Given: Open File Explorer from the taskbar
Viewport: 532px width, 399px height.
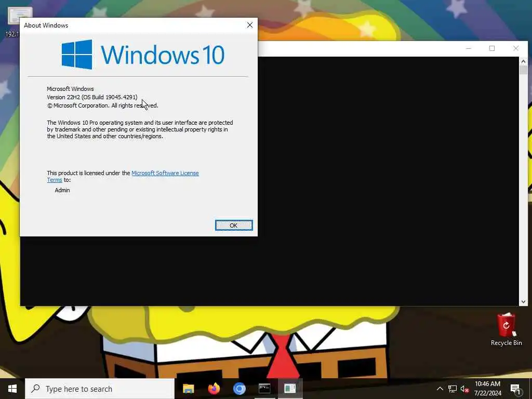Looking at the screenshot, I should tap(188, 389).
